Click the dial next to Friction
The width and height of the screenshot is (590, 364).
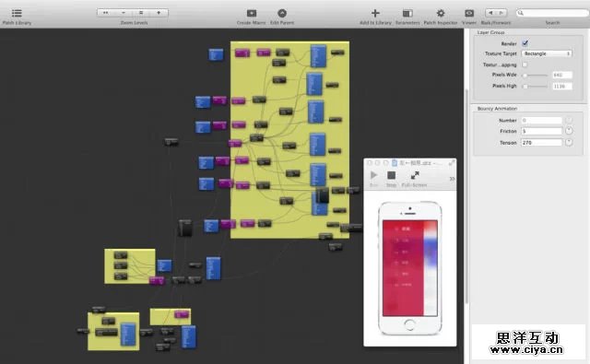[x=569, y=131]
